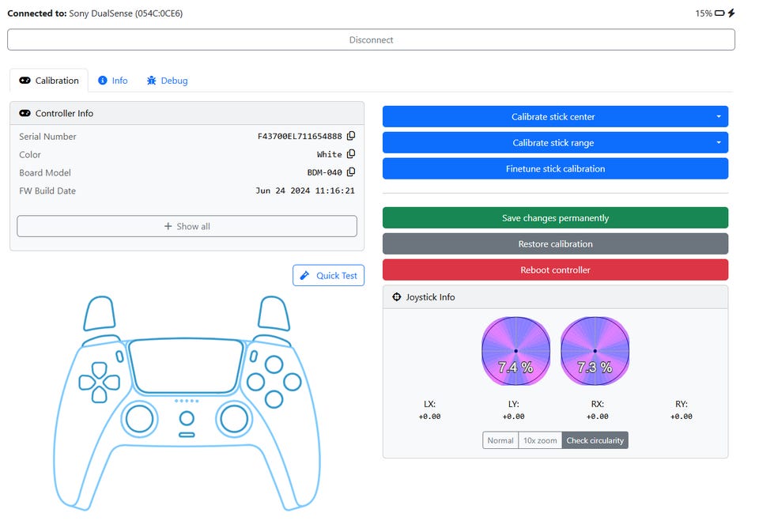Click the touchpad on controller diagram

click(187, 365)
